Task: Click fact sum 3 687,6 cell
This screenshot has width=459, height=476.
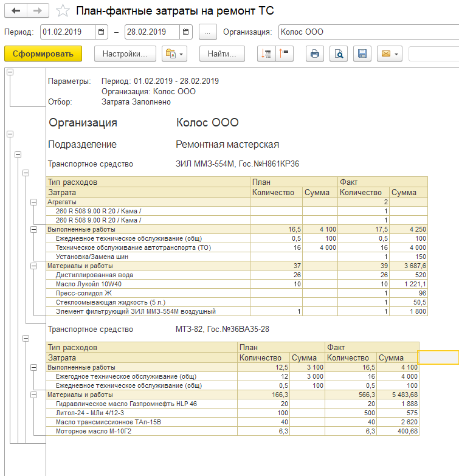Action: 409,266
